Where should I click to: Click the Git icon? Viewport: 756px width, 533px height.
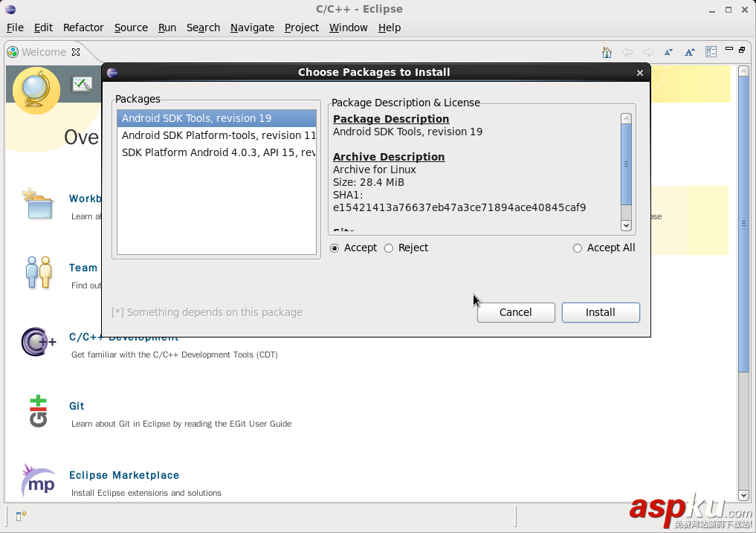(x=38, y=411)
